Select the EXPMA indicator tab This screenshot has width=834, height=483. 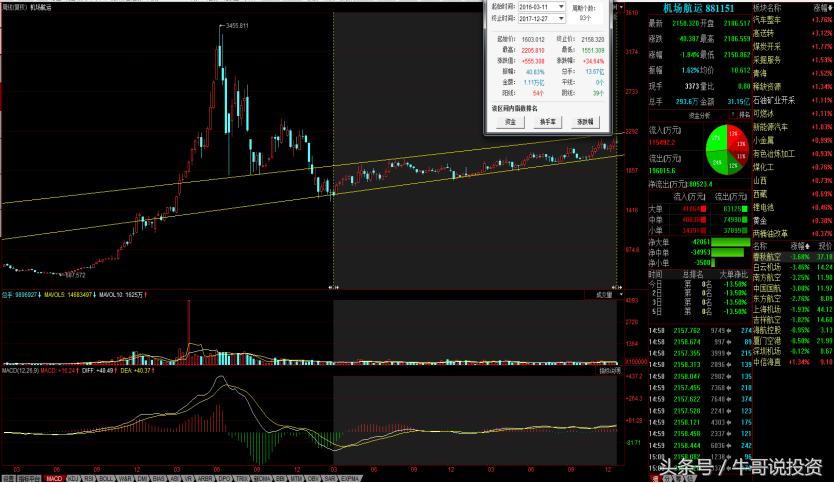[x=350, y=478]
